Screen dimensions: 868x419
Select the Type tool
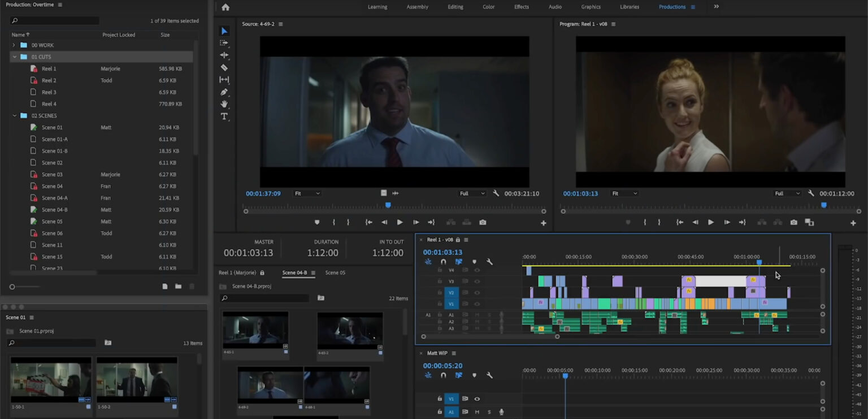(224, 116)
